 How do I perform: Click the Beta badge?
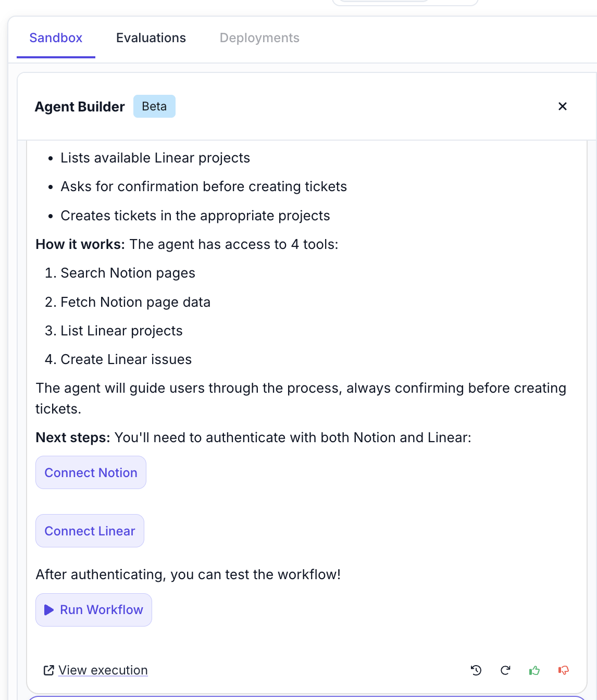pyautogui.click(x=154, y=106)
